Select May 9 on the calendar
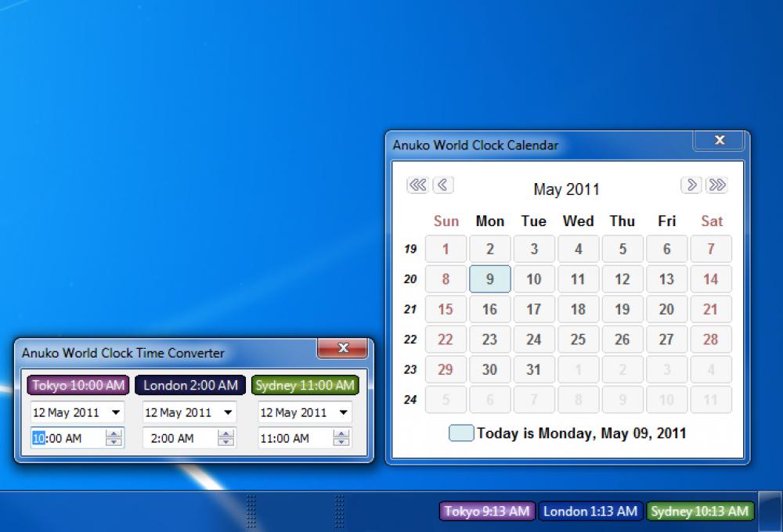 tap(489, 279)
